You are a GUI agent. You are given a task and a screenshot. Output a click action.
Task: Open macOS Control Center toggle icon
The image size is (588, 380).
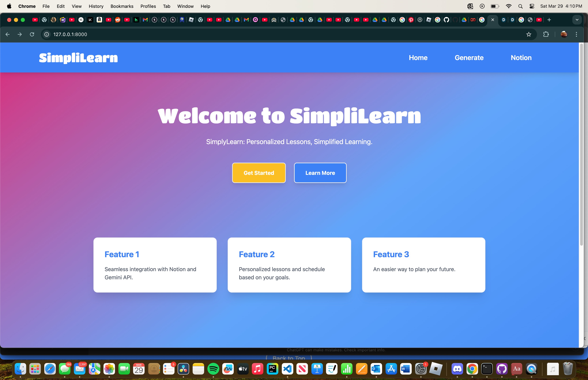[x=532, y=6]
